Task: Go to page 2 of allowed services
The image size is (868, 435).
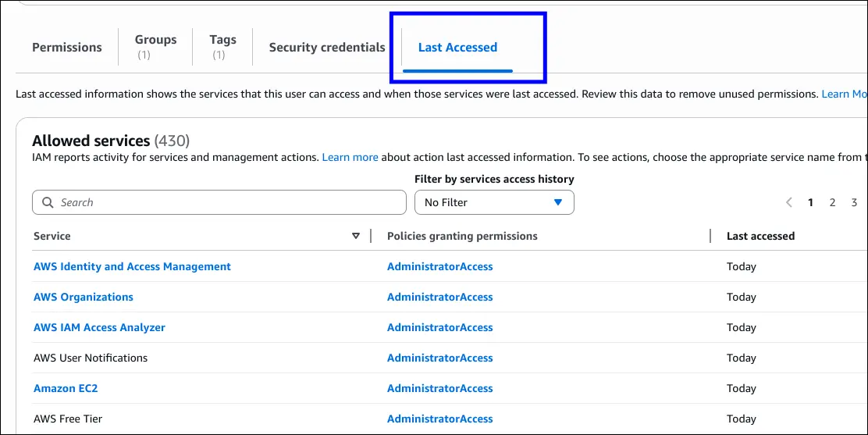Action: click(832, 202)
